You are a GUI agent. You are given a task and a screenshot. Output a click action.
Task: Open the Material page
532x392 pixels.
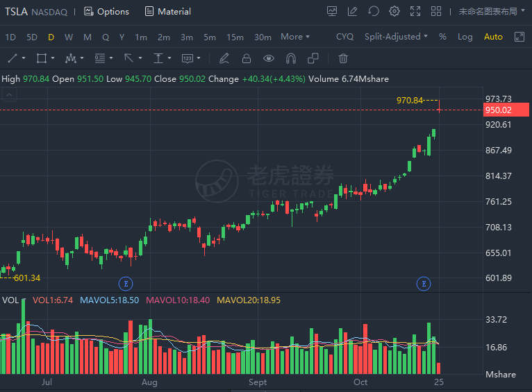tap(167, 12)
